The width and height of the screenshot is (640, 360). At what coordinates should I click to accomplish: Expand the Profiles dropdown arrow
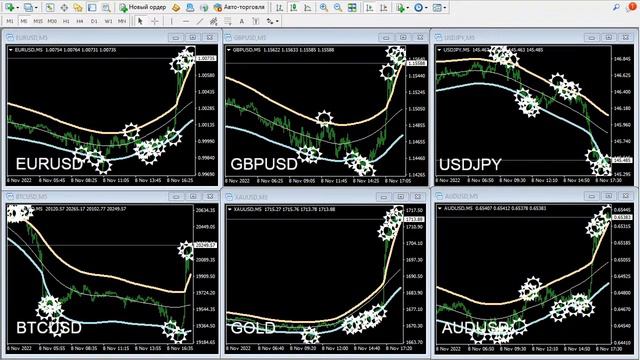(36, 7)
